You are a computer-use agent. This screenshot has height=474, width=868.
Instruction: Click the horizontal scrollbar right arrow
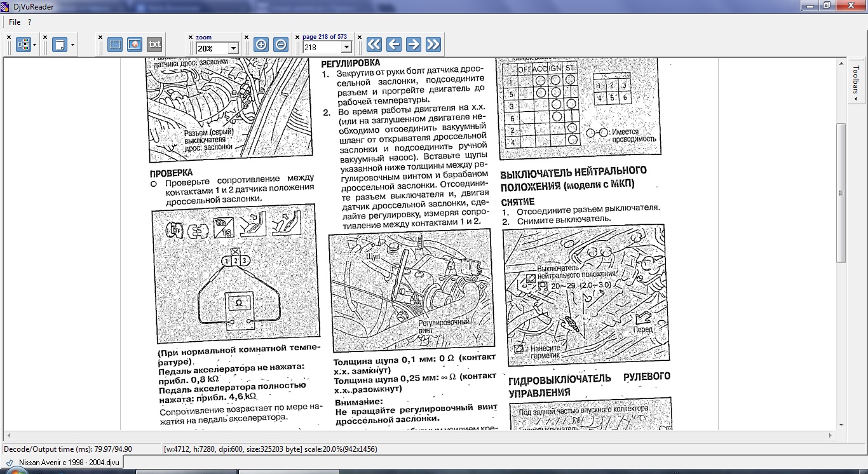[831, 435]
